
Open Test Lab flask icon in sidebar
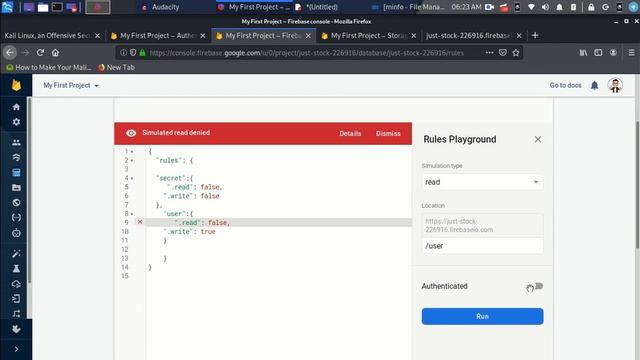(16, 269)
